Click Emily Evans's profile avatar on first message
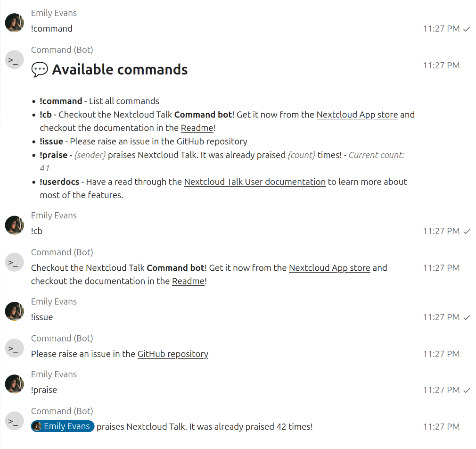 point(14,22)
